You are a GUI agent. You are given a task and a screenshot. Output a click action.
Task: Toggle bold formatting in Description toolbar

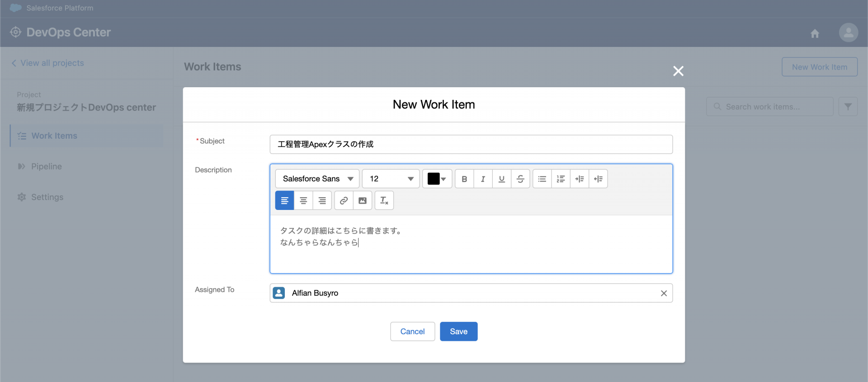click(464, 179)
